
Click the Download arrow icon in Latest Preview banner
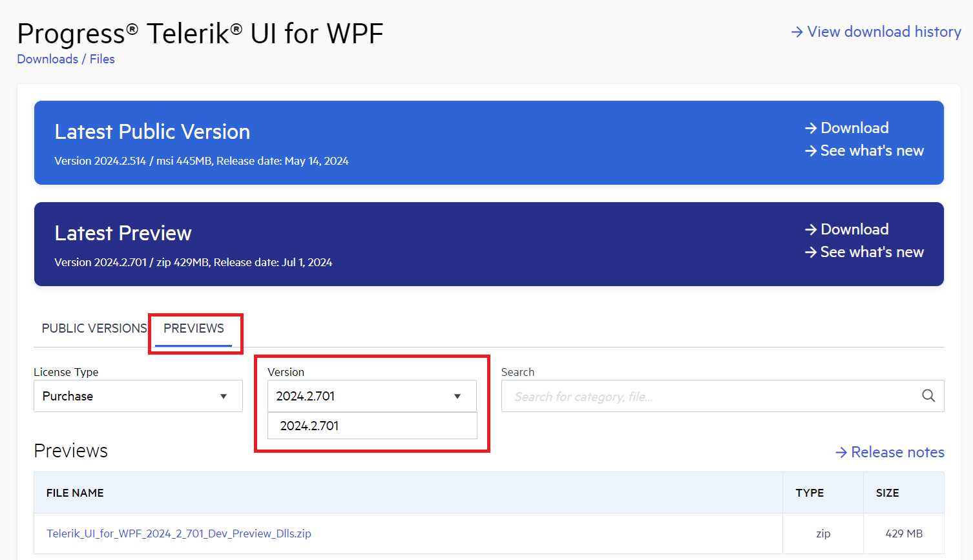tap(811, 229)
